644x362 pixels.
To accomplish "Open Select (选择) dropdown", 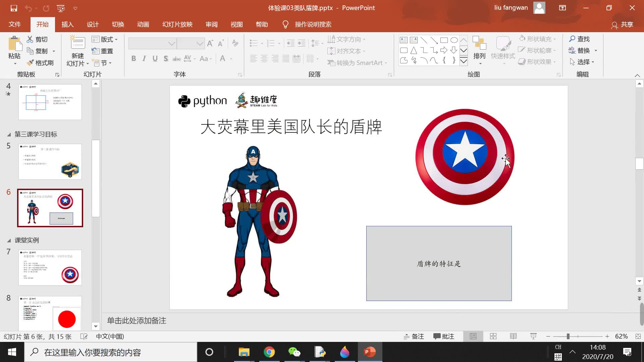I will 582,62.
